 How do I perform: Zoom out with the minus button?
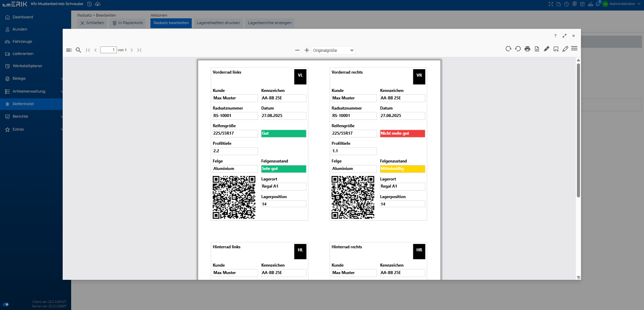pos(297,50)
